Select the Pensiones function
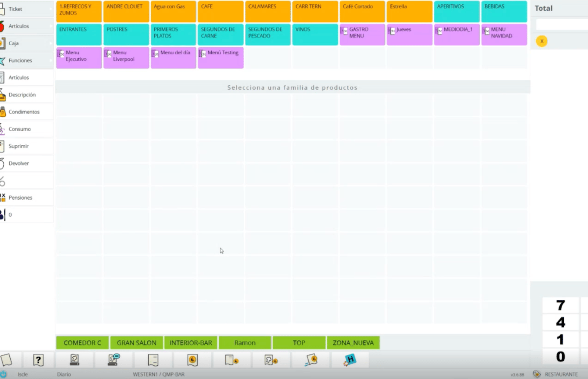588x379 pixels. (x=27, y=198)
